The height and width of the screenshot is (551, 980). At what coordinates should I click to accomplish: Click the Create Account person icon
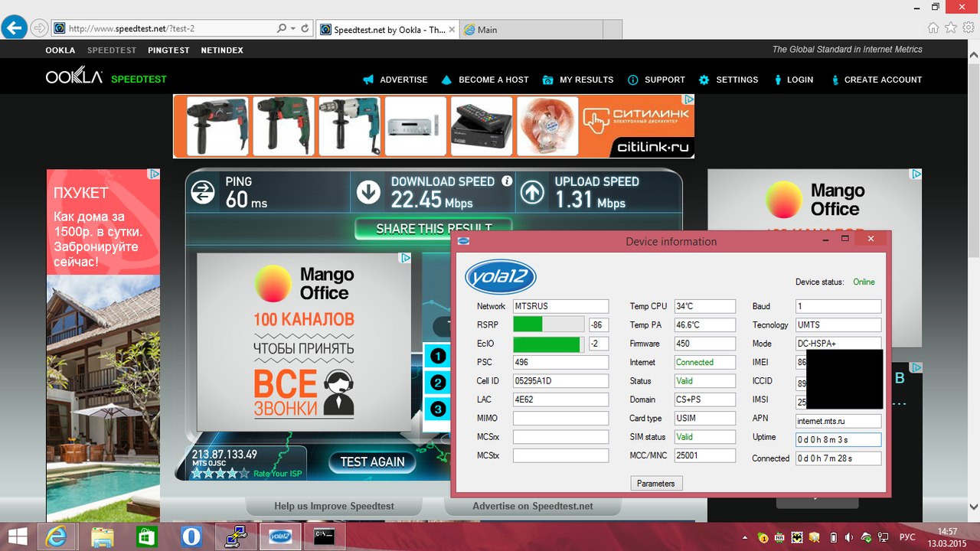[835, 80]
